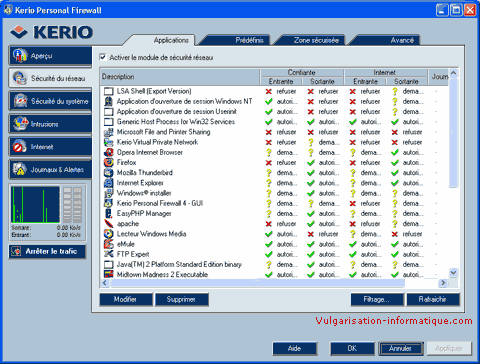Open the Internet sidebar icon
480x364 pixels.
(20, 146)
